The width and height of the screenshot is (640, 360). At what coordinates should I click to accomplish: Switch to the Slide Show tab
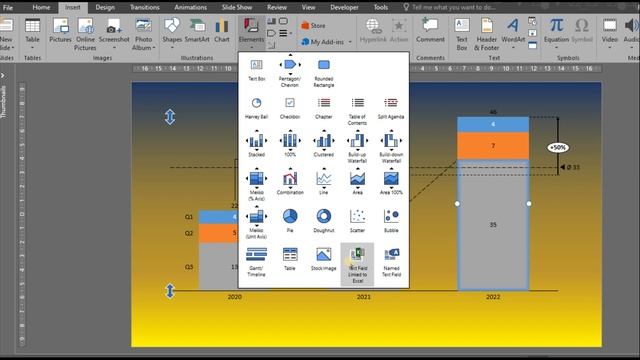[x=237, y=7]
